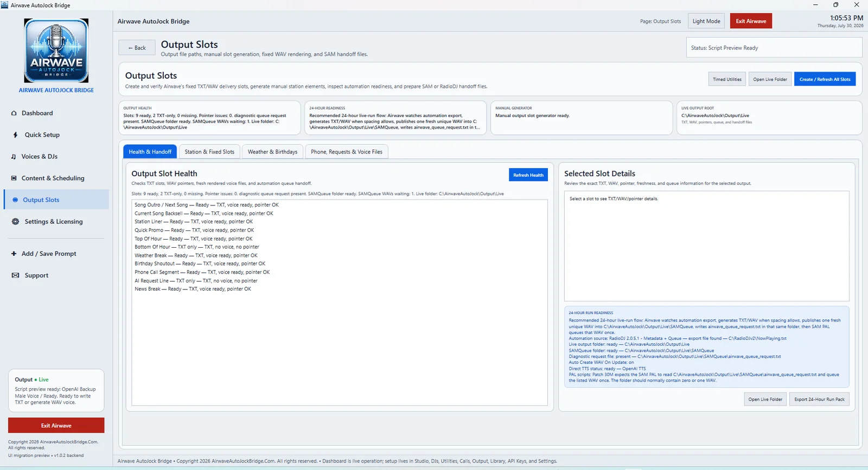Open Dashboard via its home icon
This screenshot has width=868, height=470.
point(14,113)
